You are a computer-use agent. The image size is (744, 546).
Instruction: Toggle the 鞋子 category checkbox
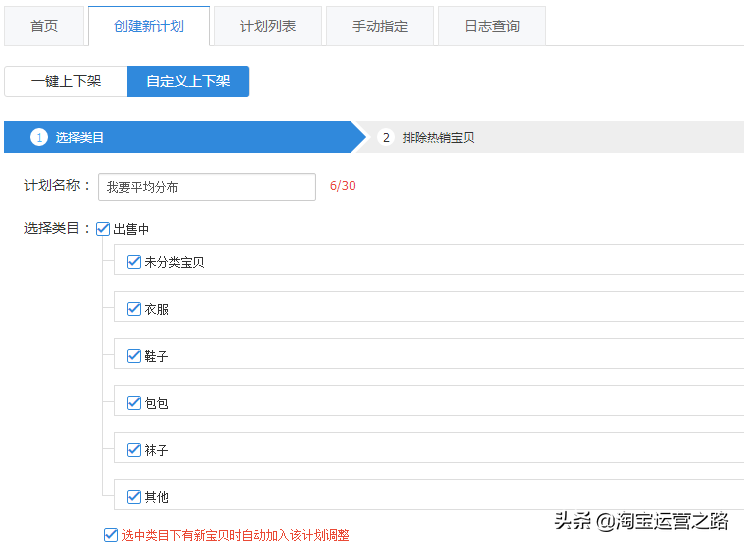tap(134, 356)
